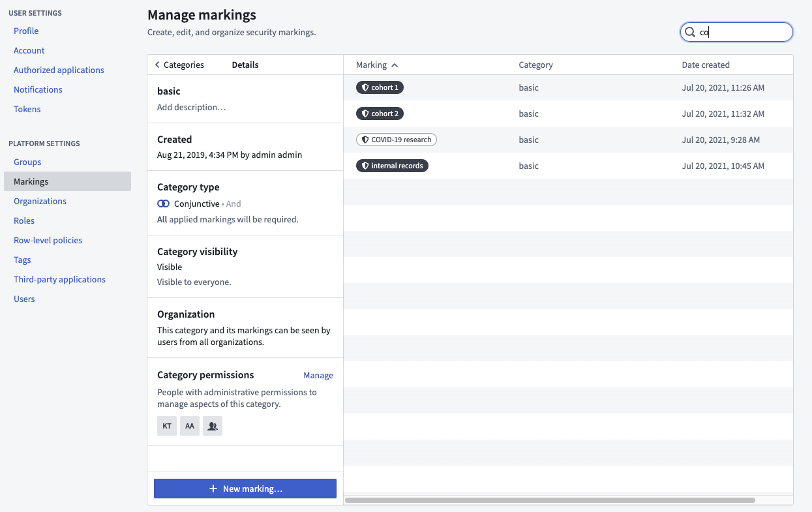Screen dimensions: 812x512
Task: Click Manage link for category permissions
Action: [318, 376]
